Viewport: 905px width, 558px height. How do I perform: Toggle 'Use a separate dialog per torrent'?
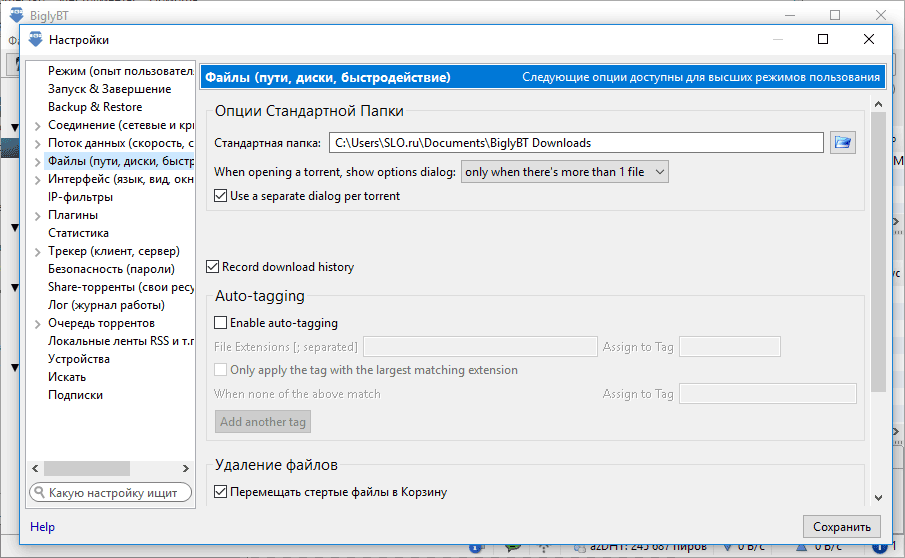(x=220, y=196)
